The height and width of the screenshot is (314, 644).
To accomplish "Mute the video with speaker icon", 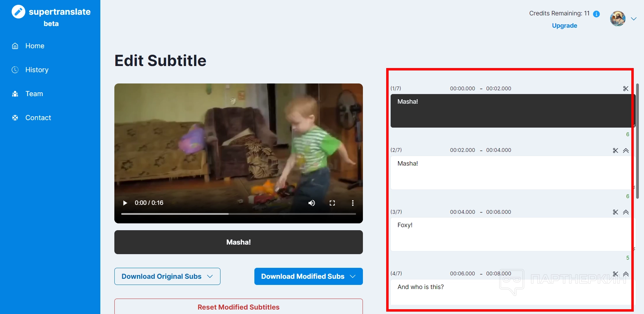I will click(312, 203).
